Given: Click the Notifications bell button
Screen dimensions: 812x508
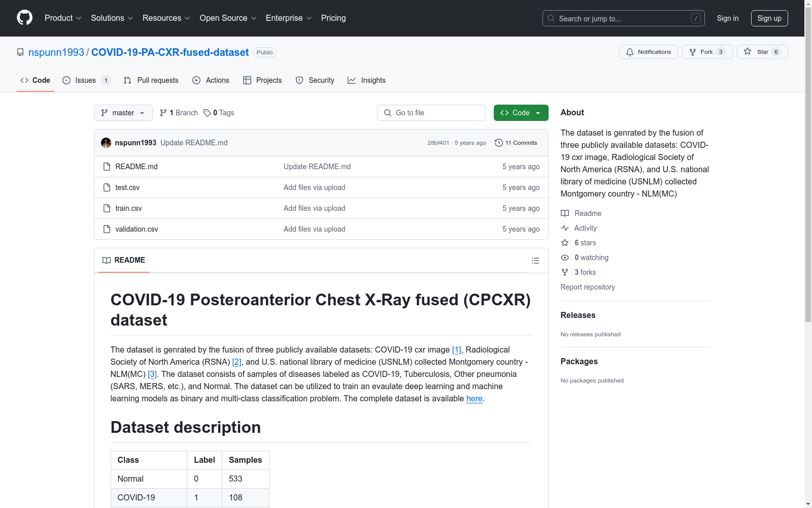Looking at the screenshot, I should tap(649, 52).
